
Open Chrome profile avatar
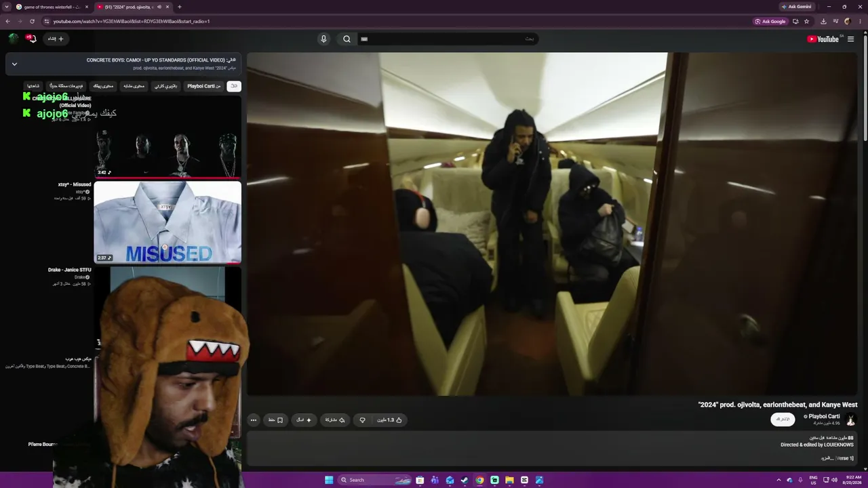tap(848, 21)
